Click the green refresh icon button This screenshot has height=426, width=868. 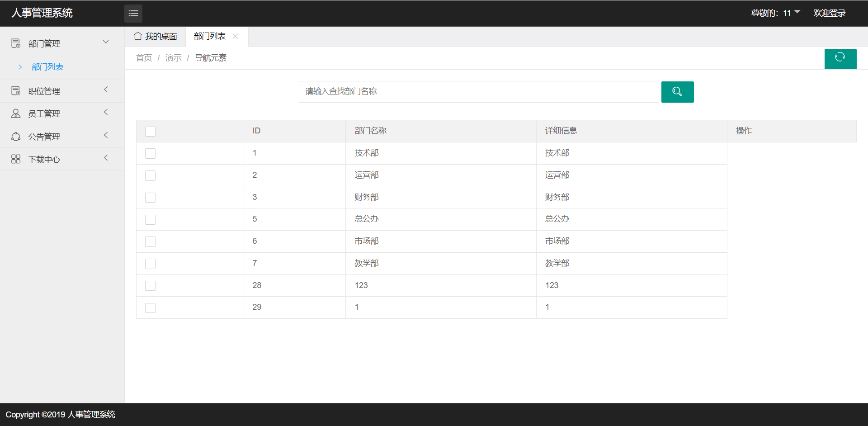click(840, 58)
